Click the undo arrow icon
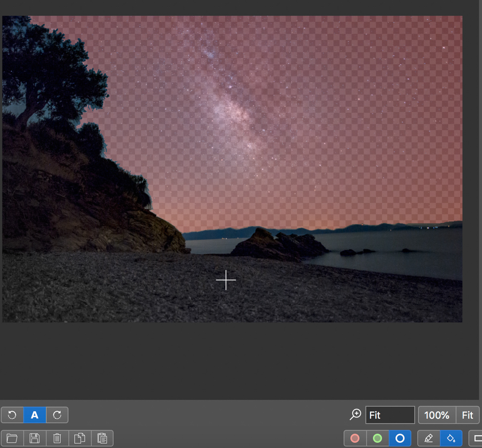The image size is (482, 448). click(x=12, y=415)
